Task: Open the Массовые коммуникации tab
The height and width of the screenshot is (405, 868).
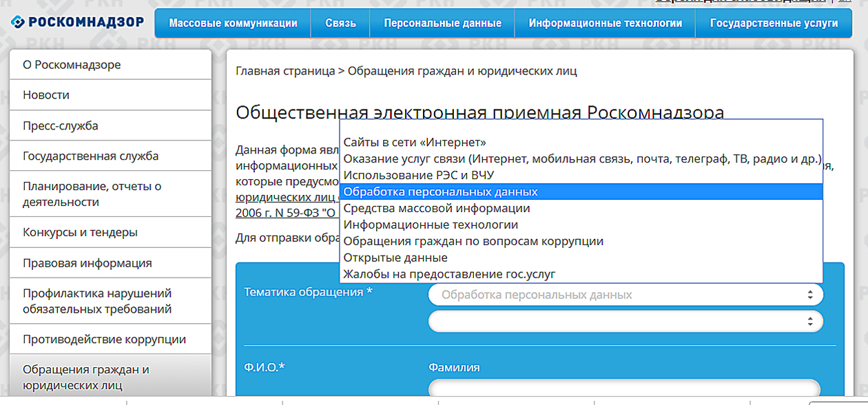Action: pyautogui.click(x=233, y=23)
